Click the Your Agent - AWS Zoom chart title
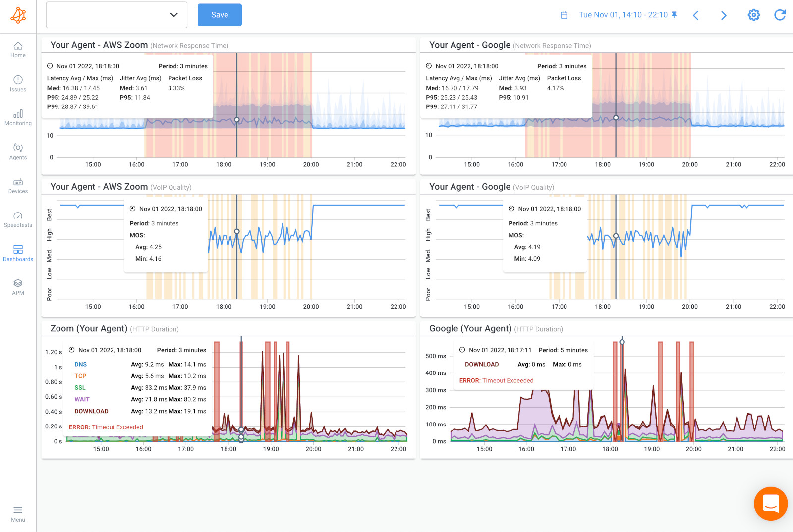 click(99, 45)
